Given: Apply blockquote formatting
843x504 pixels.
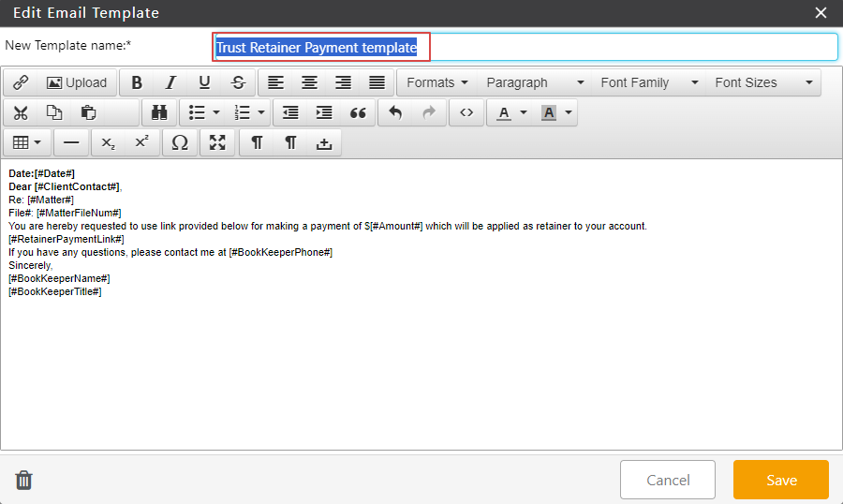Looking at the screenshot, I should (358, 112).
